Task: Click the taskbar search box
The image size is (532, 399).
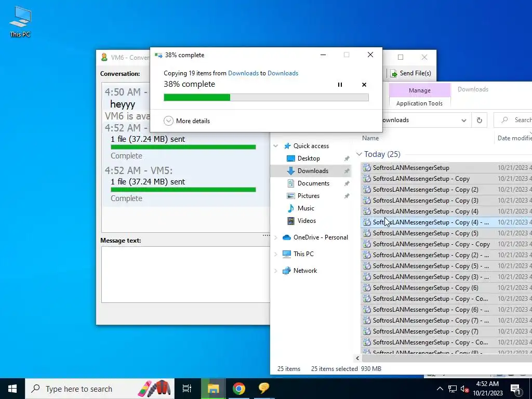Action: [x=100, y=389]
